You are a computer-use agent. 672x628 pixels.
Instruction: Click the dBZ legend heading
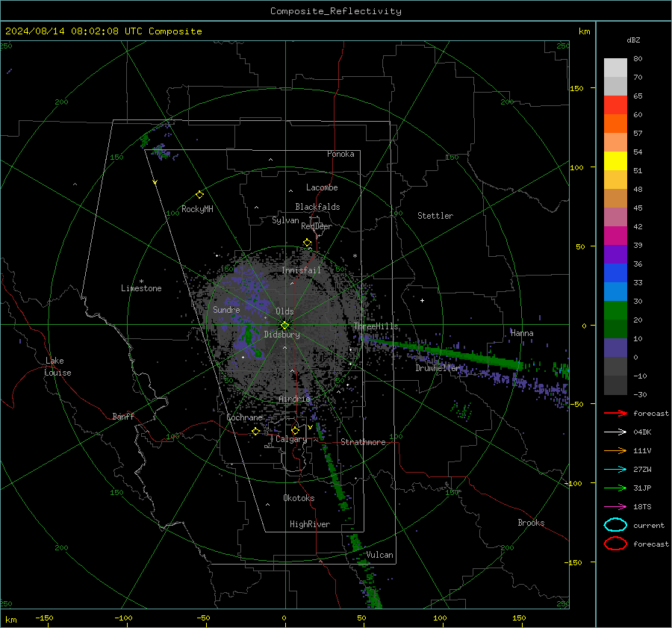click(x=633, y=40)
